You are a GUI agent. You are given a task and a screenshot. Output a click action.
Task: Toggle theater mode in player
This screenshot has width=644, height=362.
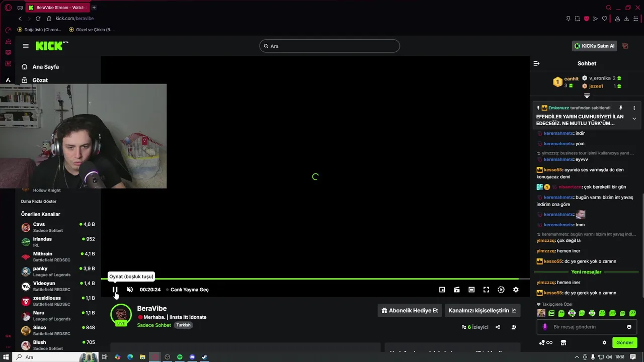471,290
